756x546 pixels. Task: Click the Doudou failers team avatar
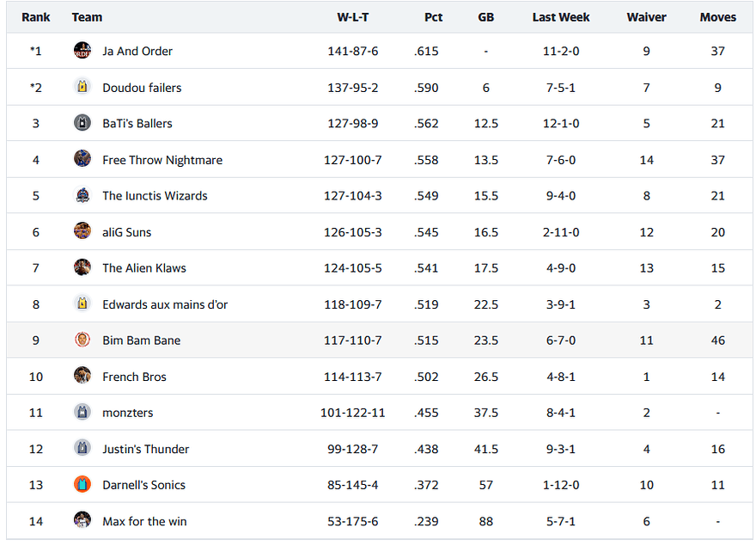[82, 87]
